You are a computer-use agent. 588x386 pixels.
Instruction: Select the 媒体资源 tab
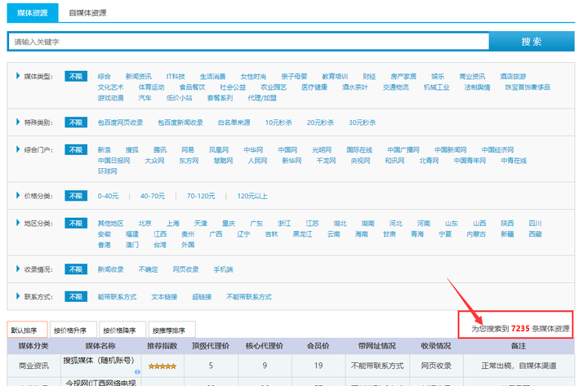point(33,13)
